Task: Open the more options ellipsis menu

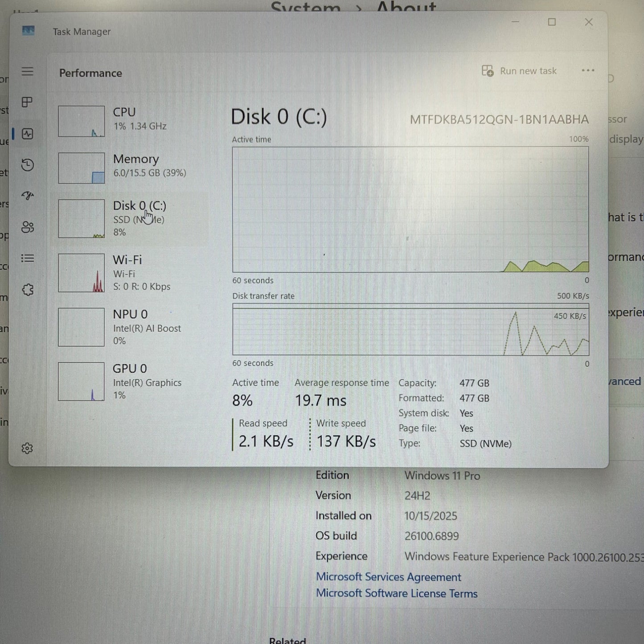Action: click(x=588, y=70)
